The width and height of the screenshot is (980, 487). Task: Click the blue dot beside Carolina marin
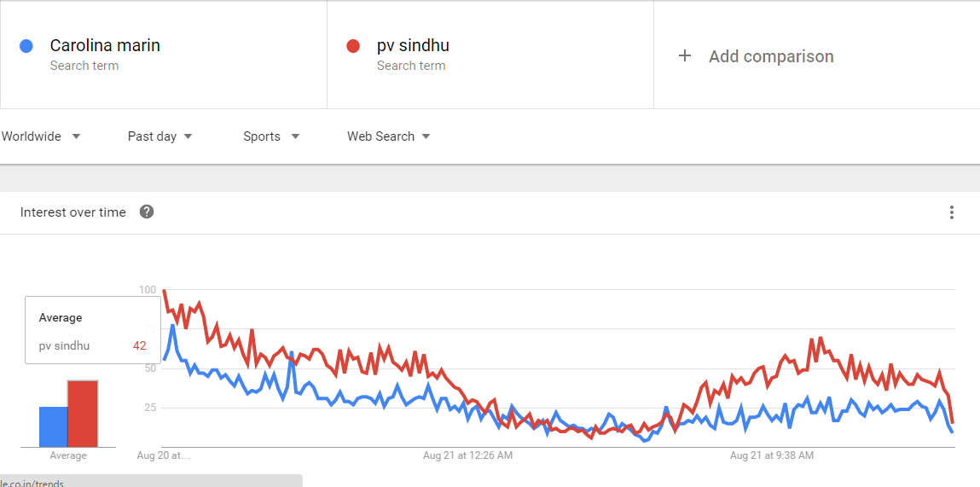26,46
